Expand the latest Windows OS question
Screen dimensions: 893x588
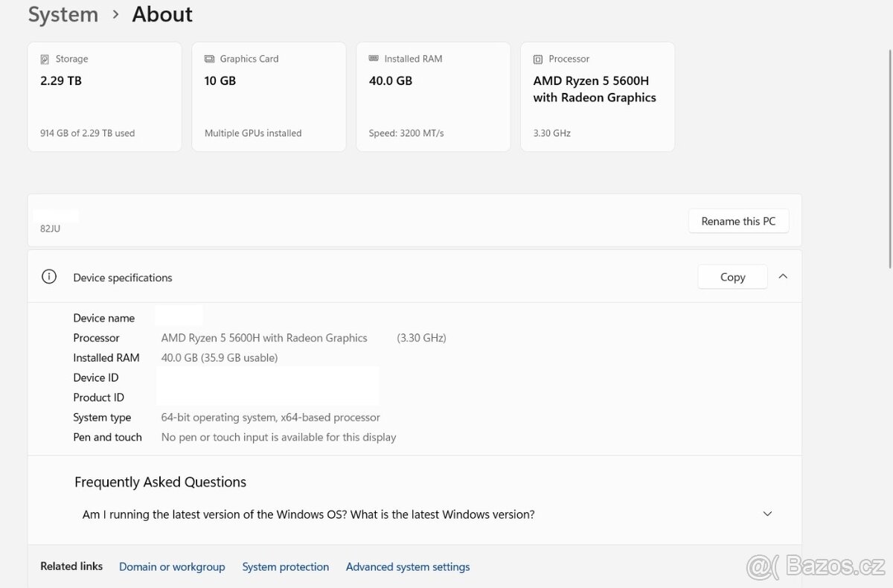308,514
